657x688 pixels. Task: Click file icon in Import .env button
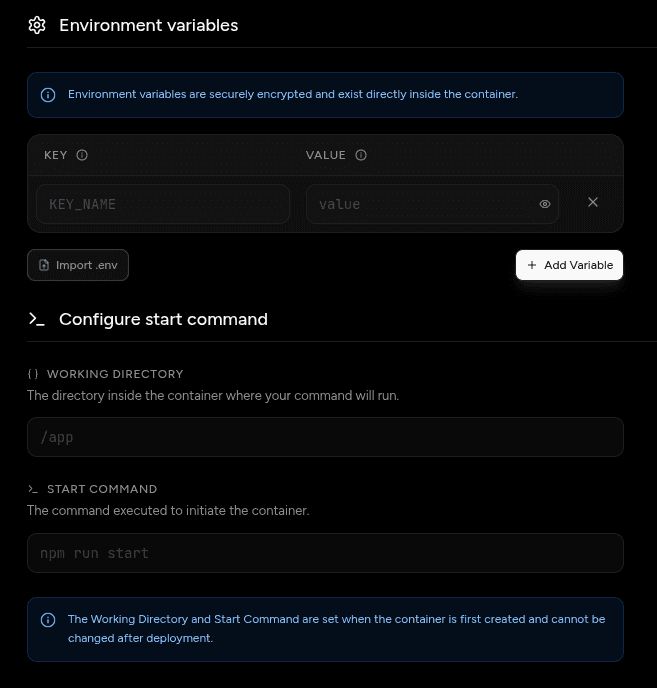pyautogui.click(x=44, y=265)
